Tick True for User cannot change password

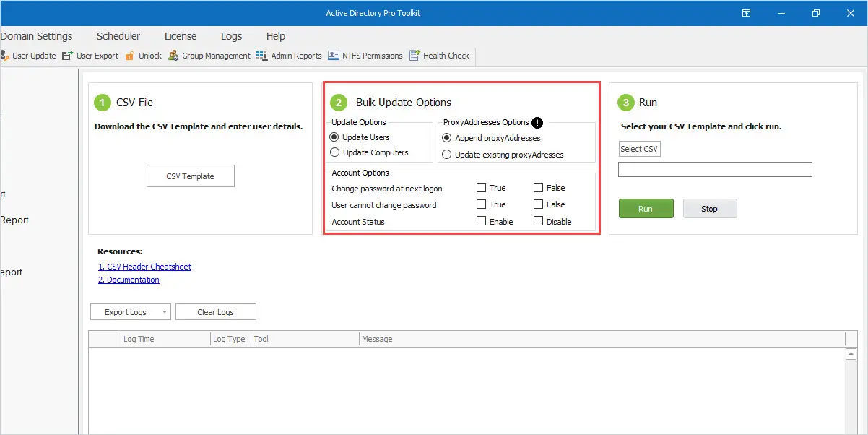click(x=481, y=204)
